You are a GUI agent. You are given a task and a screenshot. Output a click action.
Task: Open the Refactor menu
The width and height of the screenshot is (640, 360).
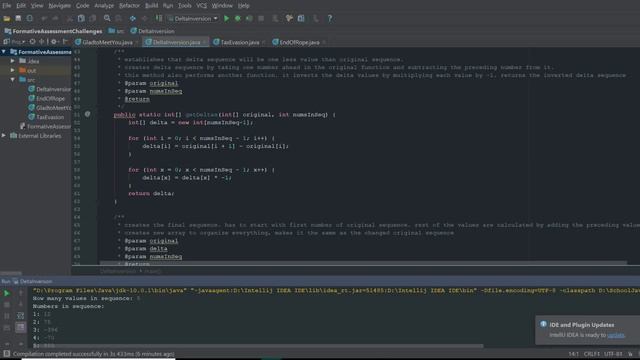[x=129, y=6]
